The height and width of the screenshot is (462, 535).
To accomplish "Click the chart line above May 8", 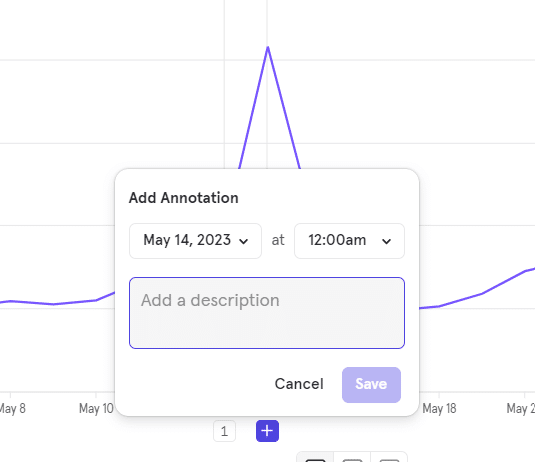I will (11, 301).
